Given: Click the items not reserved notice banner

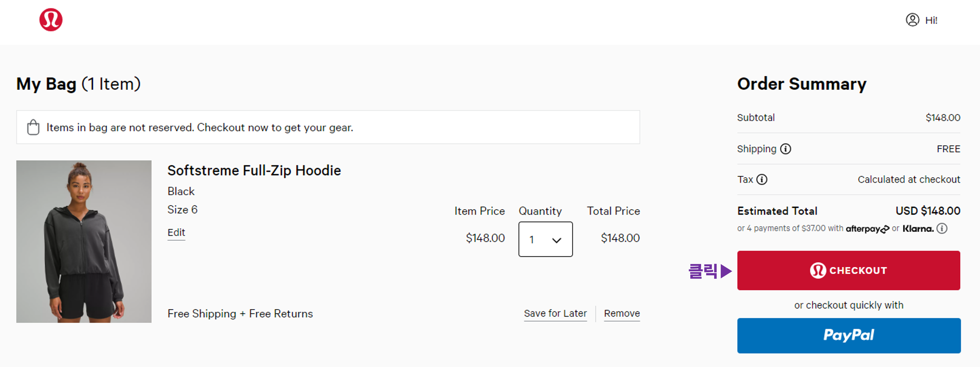Looking at the screenshot, I should [x=328, y=127].
